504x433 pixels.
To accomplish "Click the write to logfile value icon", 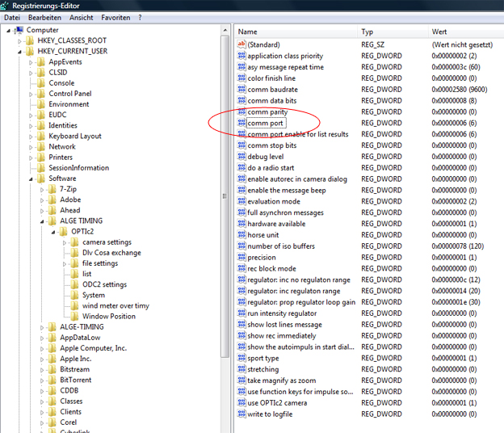I will pos(241,414).
